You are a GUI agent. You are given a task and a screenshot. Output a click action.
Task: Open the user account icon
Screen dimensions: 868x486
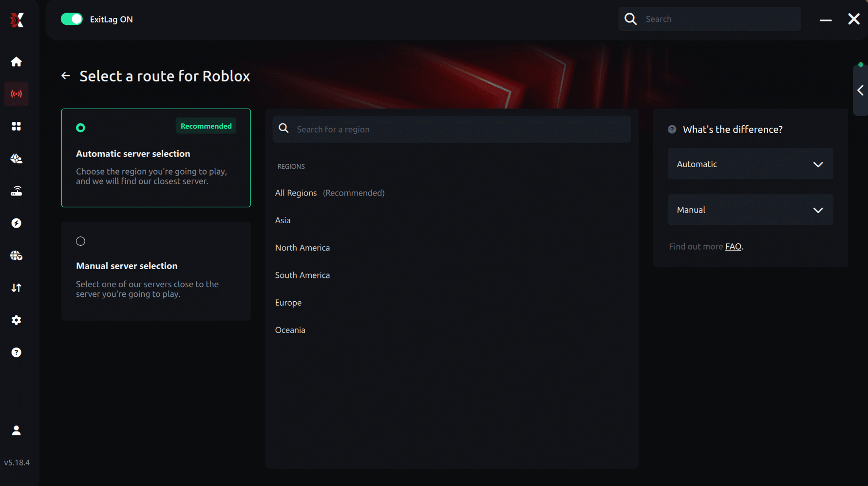pyautogui.click(x=16, y=430)
